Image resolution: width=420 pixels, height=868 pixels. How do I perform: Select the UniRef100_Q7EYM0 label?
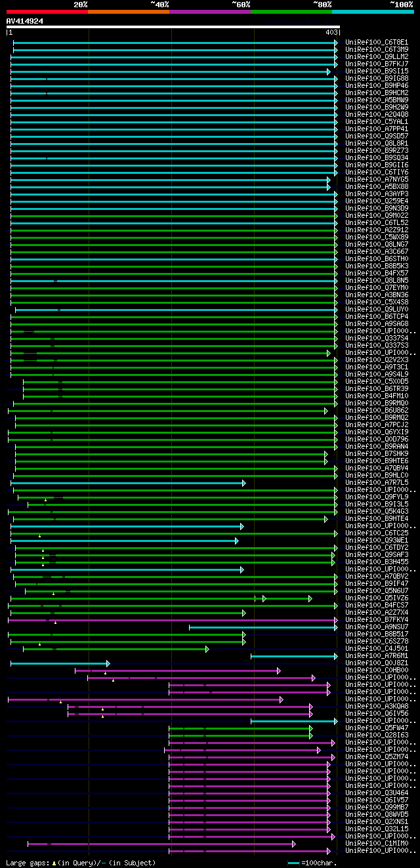377,288
